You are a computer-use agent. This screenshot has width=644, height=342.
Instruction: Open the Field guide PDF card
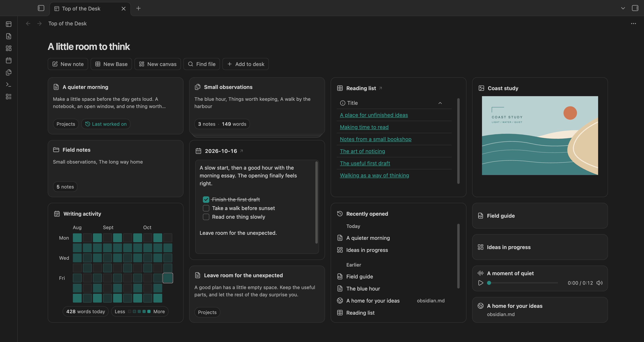pos(540,216)
